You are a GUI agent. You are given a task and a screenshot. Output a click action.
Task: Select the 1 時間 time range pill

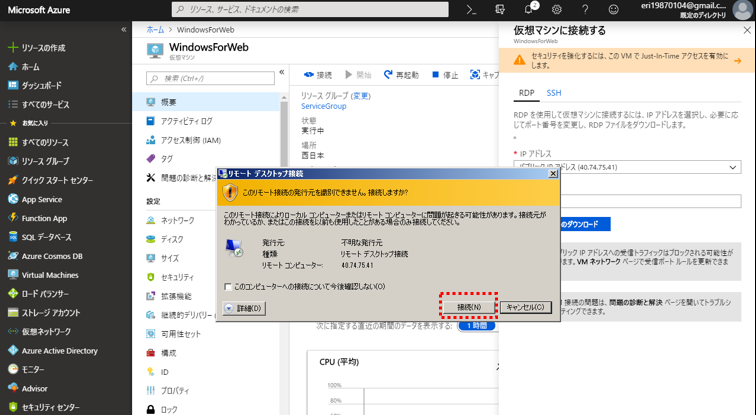click(477, 326)
